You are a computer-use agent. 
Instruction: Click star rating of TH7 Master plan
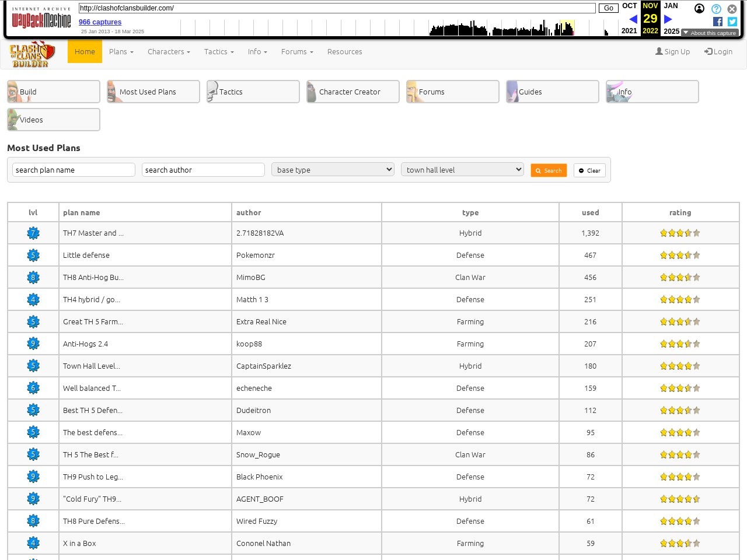point(680,233)
